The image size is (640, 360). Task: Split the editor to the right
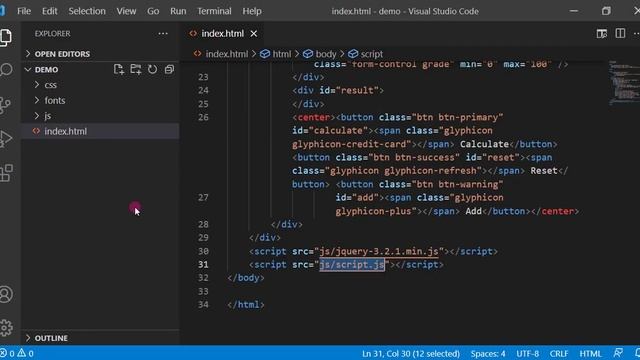coord(620,33)
